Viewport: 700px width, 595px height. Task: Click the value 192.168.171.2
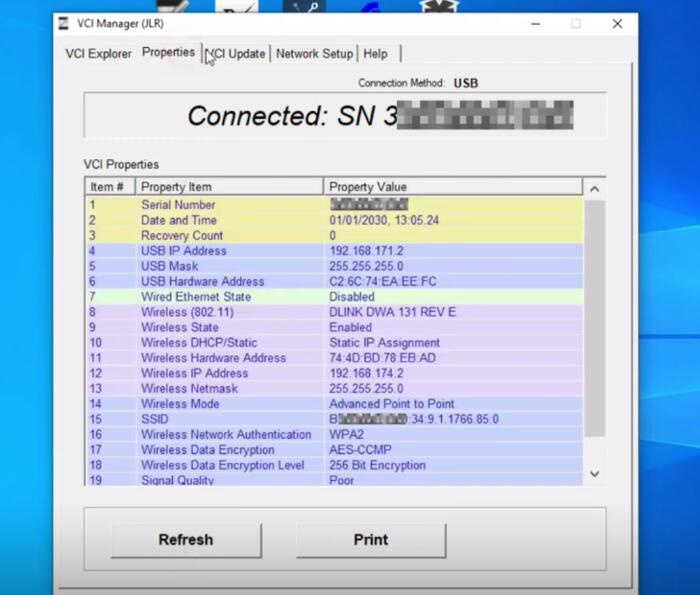366,251
